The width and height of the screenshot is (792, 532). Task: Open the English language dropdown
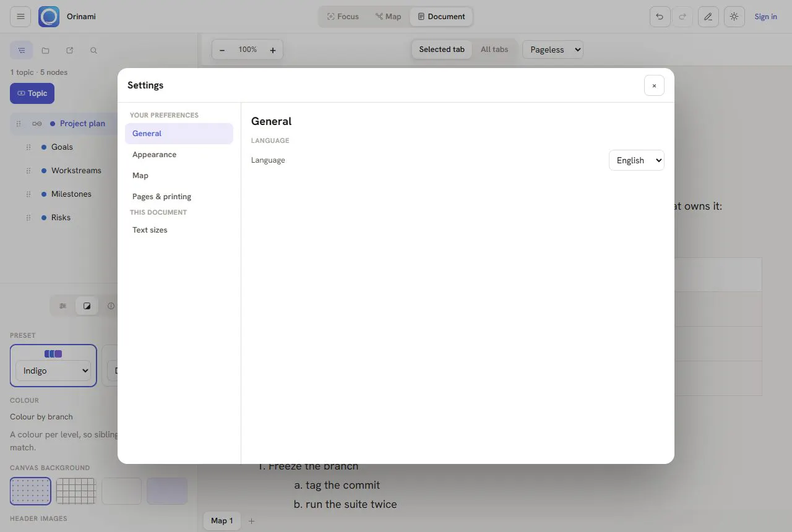pyautogui.click(x=637, y=160)
